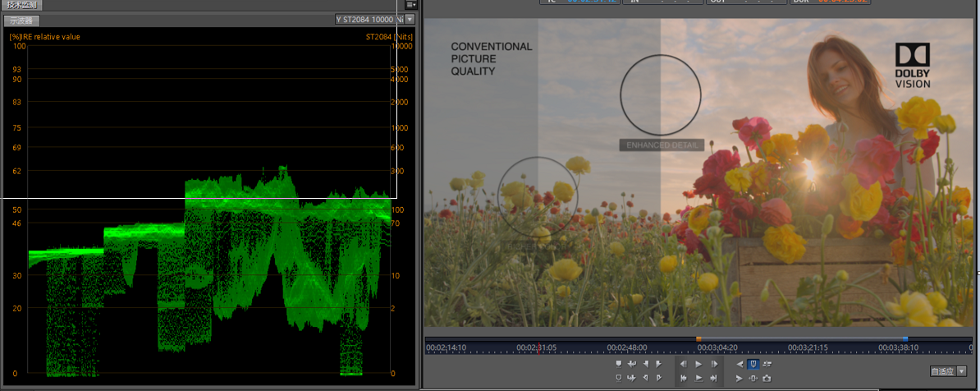Viewport: 980px width, 391px height.
Task: Click the solid left-pointing arrow icon
Action: pos(740,364)
